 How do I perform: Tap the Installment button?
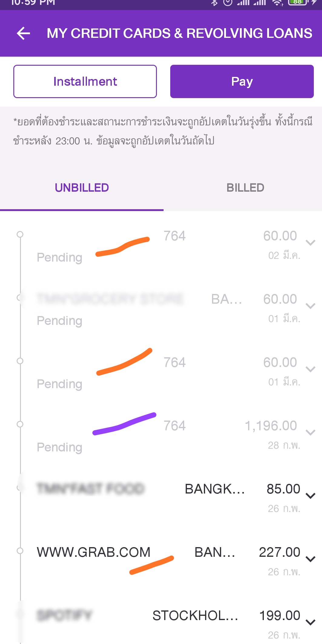coord(85,81)
